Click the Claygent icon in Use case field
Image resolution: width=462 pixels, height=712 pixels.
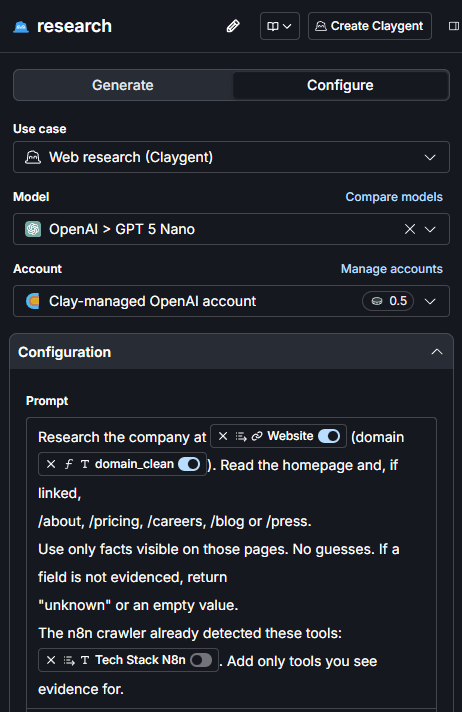pos(33,157)
